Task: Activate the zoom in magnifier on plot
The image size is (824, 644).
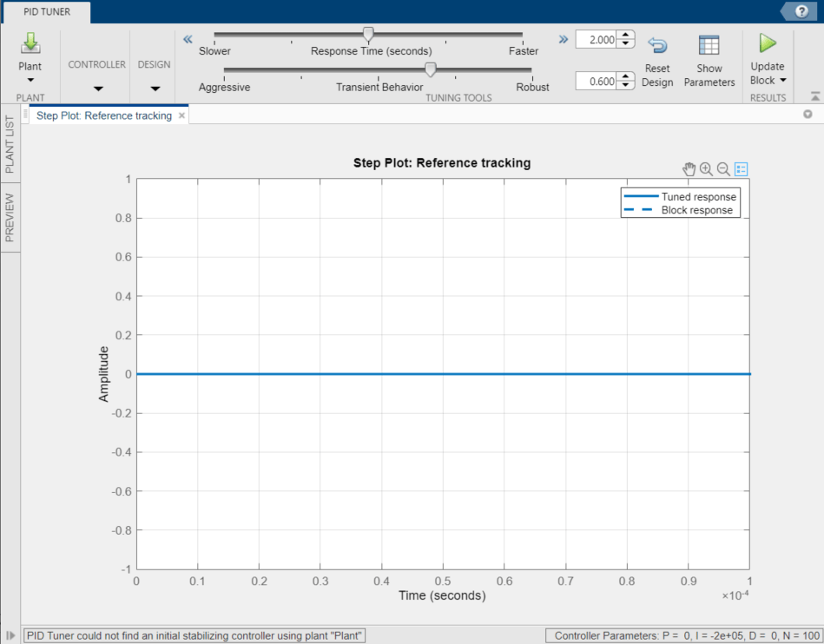Action: (x=706, y=169)
